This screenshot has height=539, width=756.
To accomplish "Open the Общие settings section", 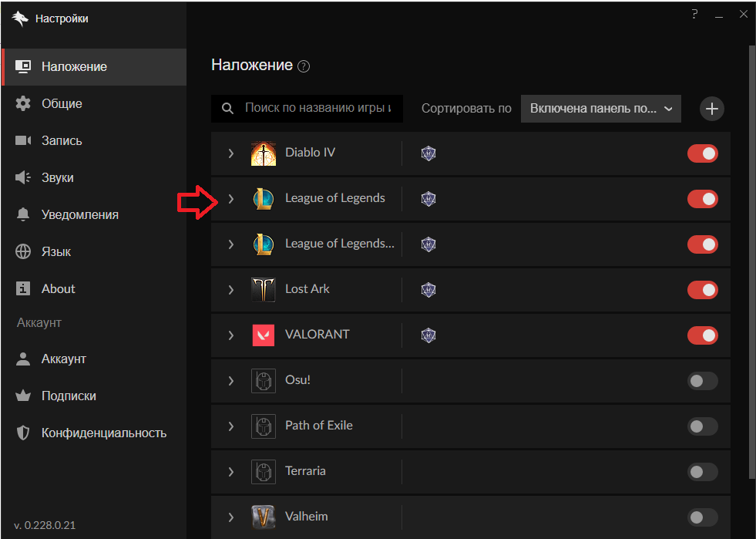I will pos(94,104).
